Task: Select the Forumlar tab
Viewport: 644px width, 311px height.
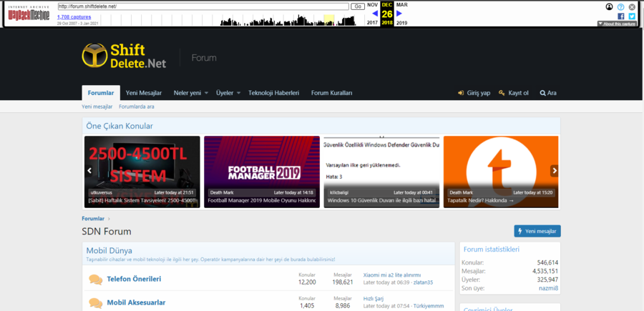Action: [x=101, y=93]
